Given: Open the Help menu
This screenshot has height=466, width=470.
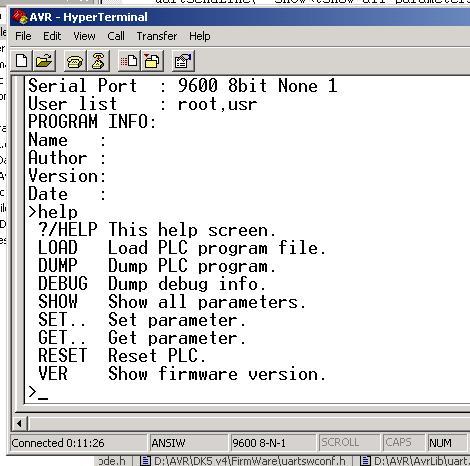Looking at the screenshot, I should [200, 36].
